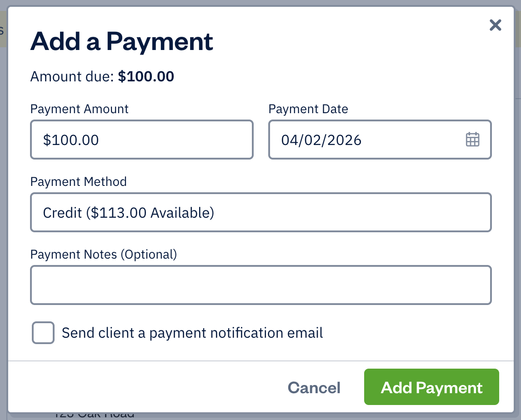Cancel adding the payment

[314, 387]
